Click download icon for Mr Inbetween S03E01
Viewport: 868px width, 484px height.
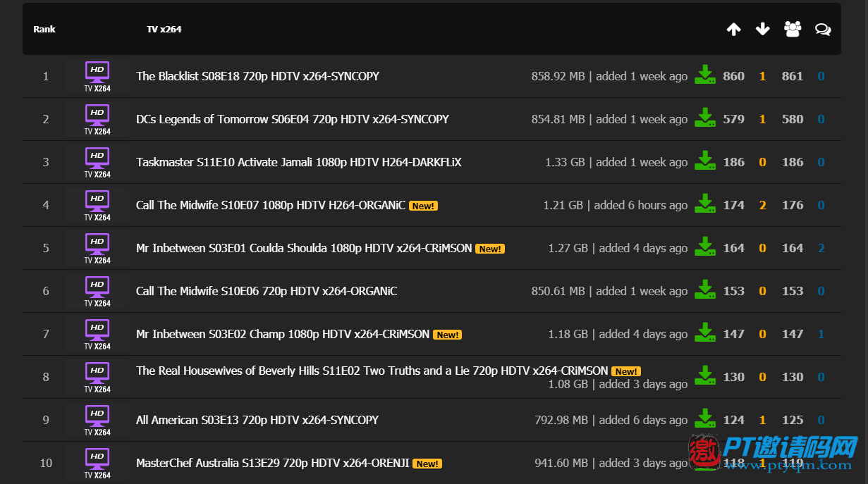pos(705,247)
